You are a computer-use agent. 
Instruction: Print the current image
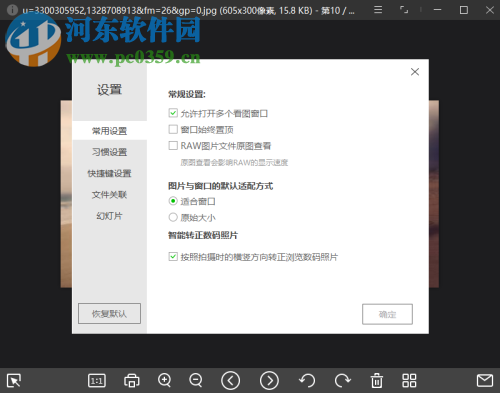tap(132, 380)
